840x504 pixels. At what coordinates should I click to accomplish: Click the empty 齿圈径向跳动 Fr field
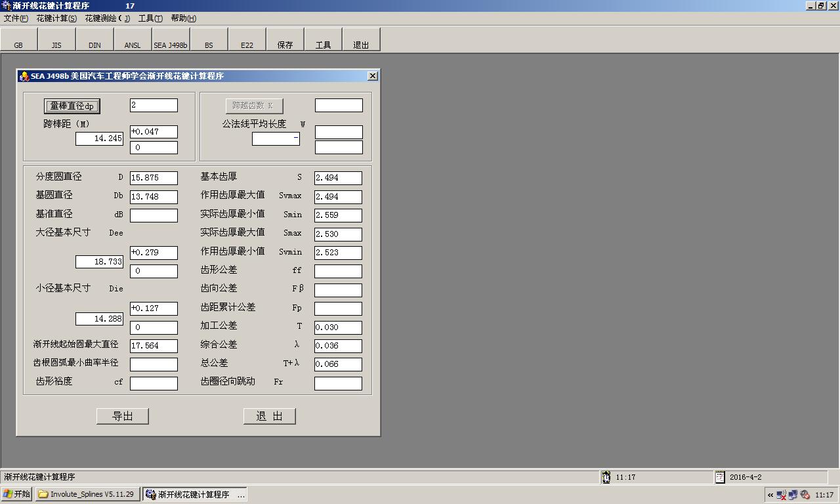coord(338,383)
